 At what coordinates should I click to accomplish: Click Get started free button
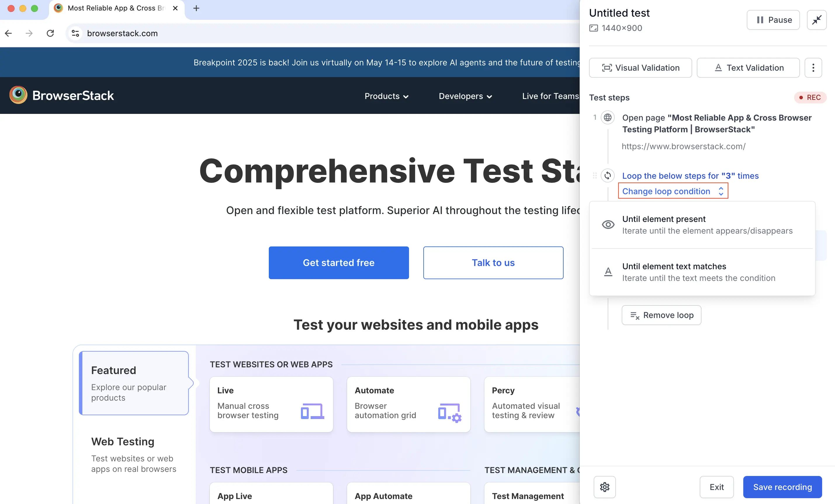coord(339,263)
